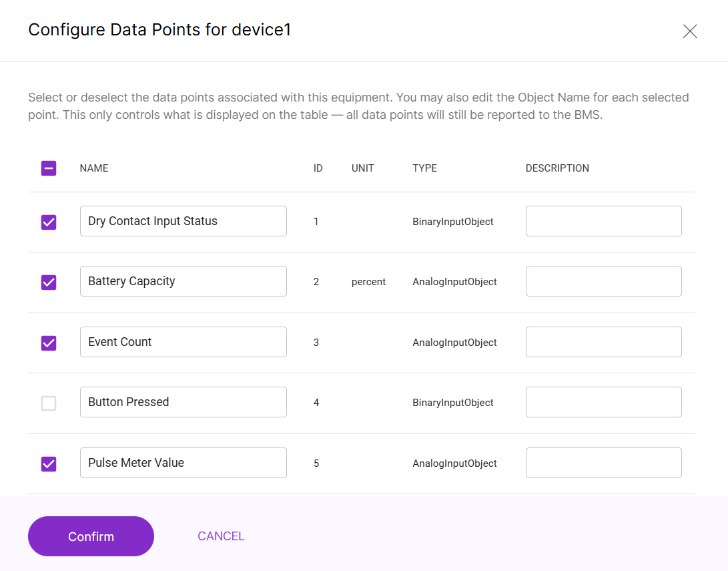Uncheck the Event Count data point
The width and height of the screenshot is (728, 571).
48,343
